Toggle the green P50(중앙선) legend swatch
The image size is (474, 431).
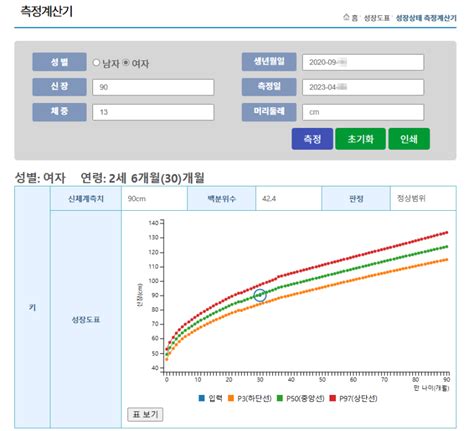point(280,398)
